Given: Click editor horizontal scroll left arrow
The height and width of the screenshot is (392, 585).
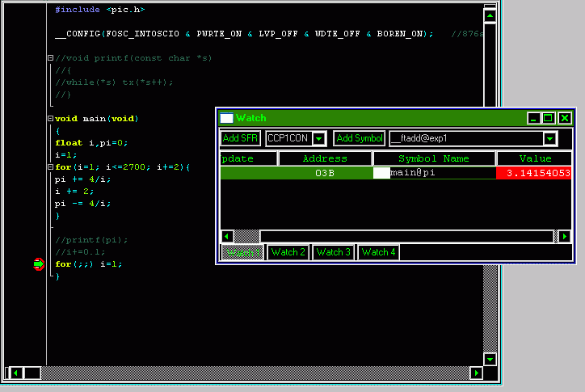Looking at the screenshot, I should click(15, 373).
